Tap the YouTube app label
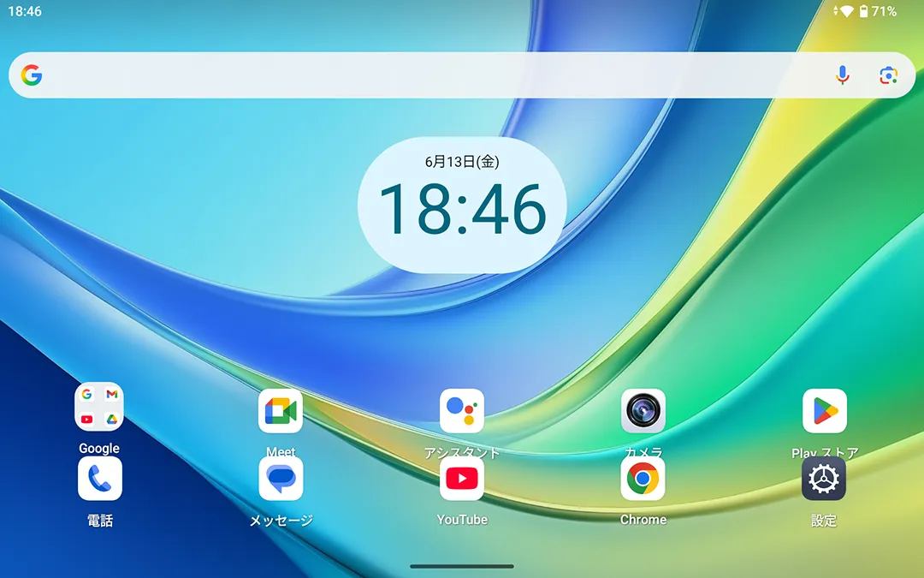The height and width of the screenshot is (578, 924). point(462,520)
